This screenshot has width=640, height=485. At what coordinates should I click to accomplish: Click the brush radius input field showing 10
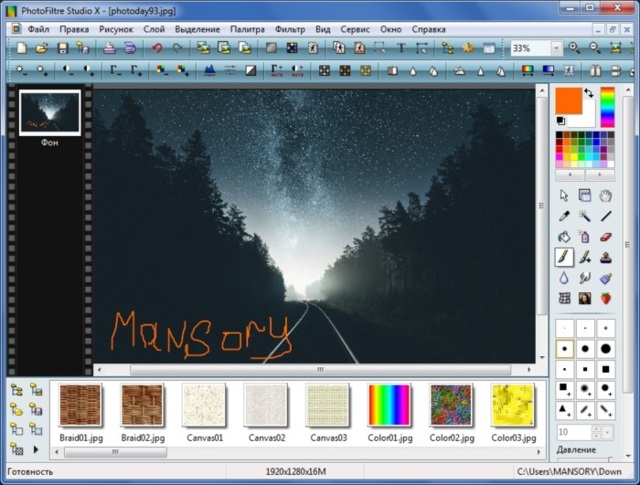574,432
